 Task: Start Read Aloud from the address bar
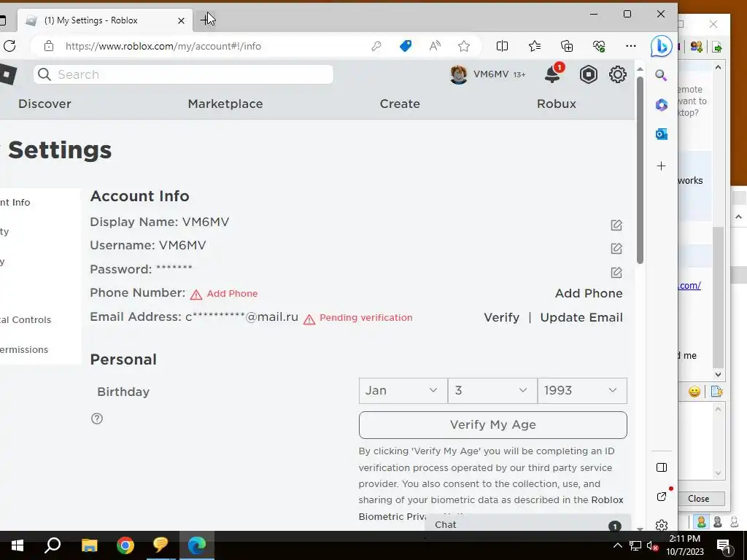(435, 46)
